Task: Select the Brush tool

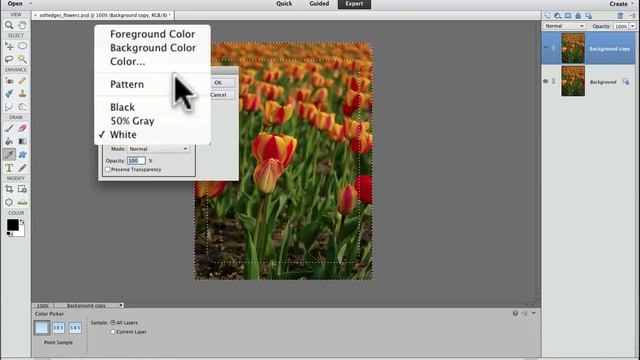Action: (x=9, y=128)
